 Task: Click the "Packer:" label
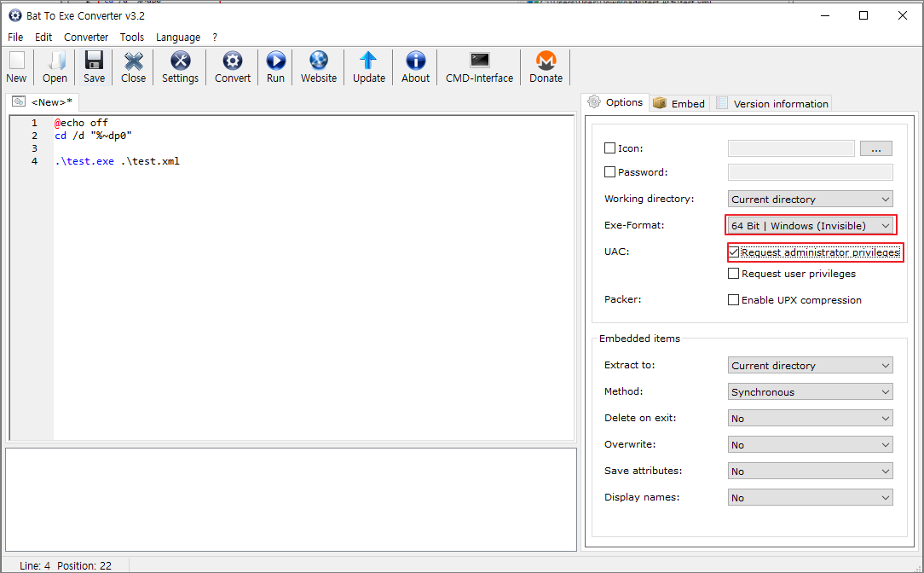[622, 299]
